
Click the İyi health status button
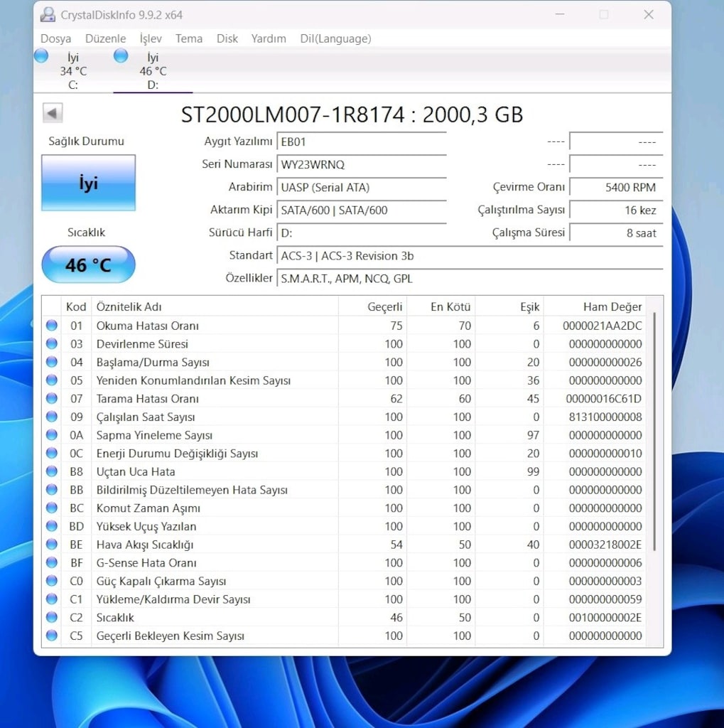(x=88, y=183)
